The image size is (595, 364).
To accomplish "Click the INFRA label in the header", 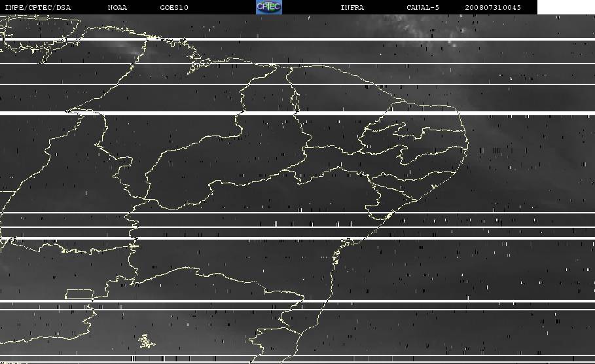I will point(352,8).
